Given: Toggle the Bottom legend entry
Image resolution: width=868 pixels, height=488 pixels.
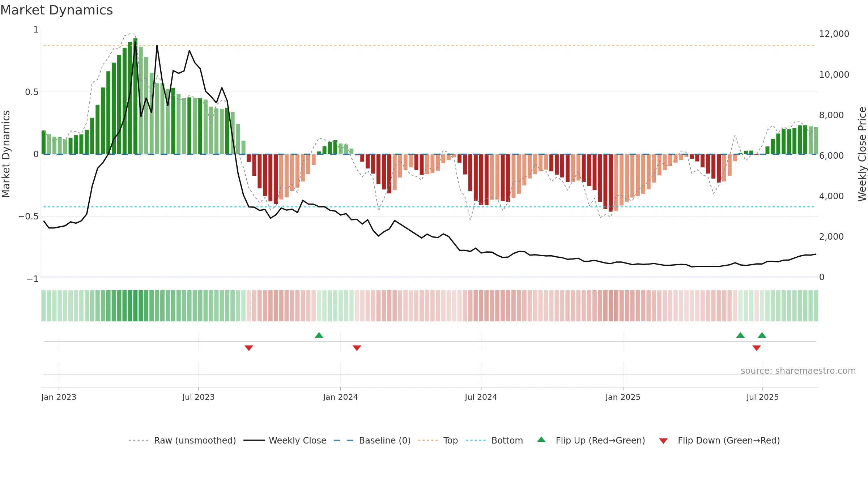Looking at the screenshot, I should (x=494, y=440).
